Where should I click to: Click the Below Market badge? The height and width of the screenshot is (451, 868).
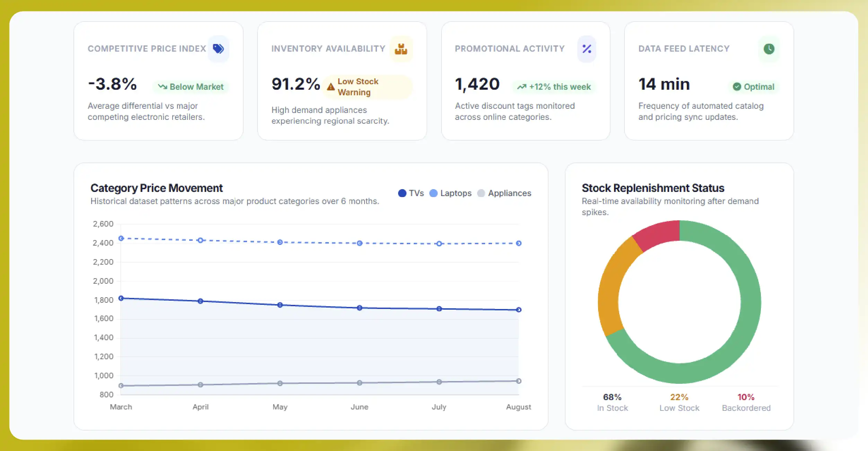coord(191,87)
